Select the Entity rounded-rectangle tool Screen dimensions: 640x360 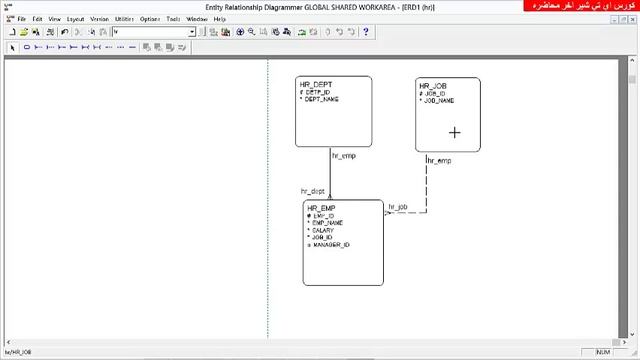(x=27, y=47)
